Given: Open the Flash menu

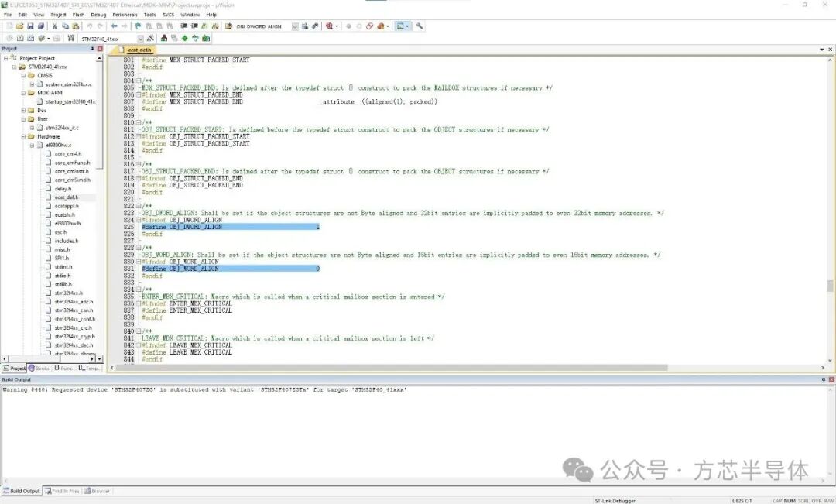Looking at the screenshot, I should pyautogui.click(x=78, y=15).
